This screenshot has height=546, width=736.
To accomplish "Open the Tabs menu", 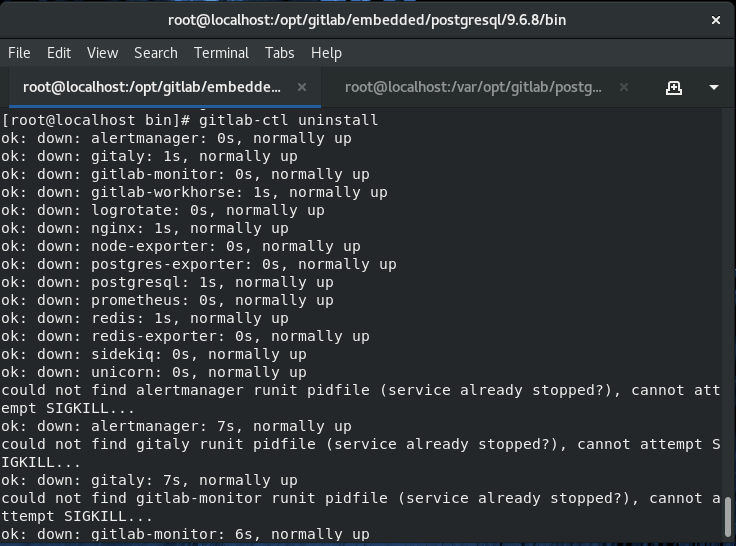I will click(x=279, y=53).
